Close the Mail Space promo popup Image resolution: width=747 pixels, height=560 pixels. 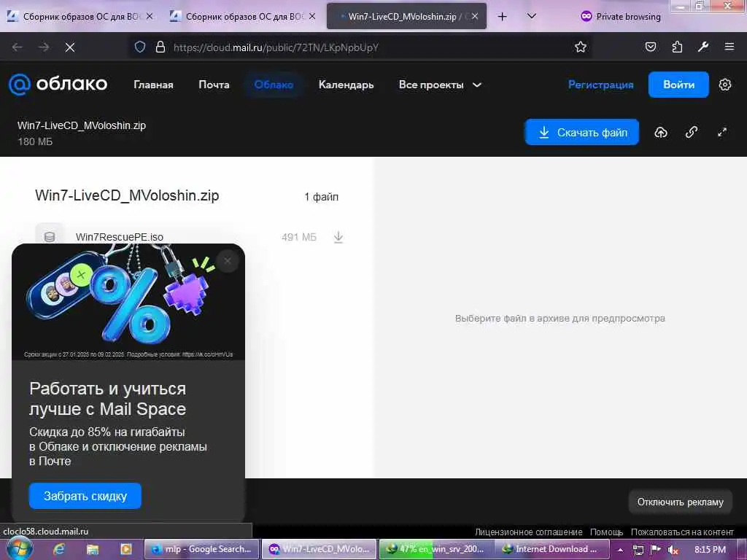coord(228,261)
